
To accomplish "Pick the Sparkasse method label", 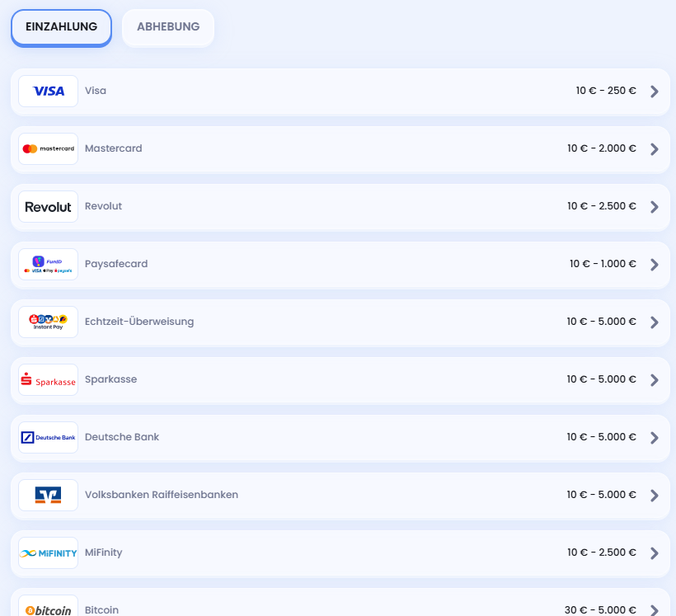I will click(x=110, y=379).
